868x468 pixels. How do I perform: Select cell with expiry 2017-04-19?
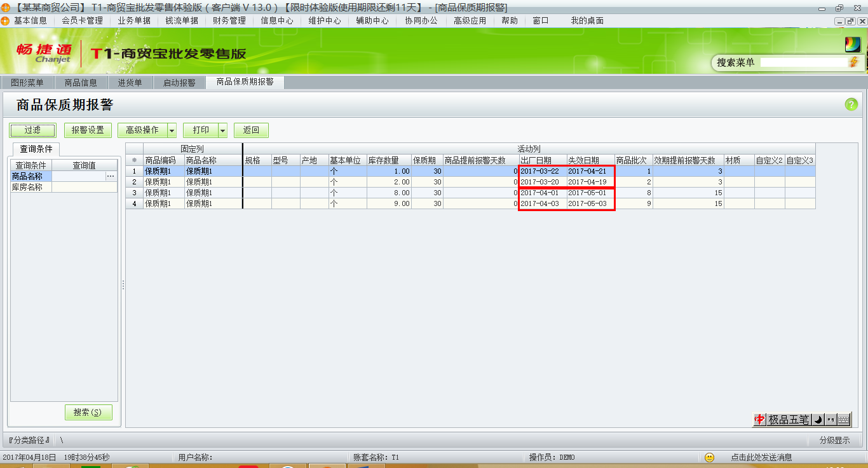point(590,182)
